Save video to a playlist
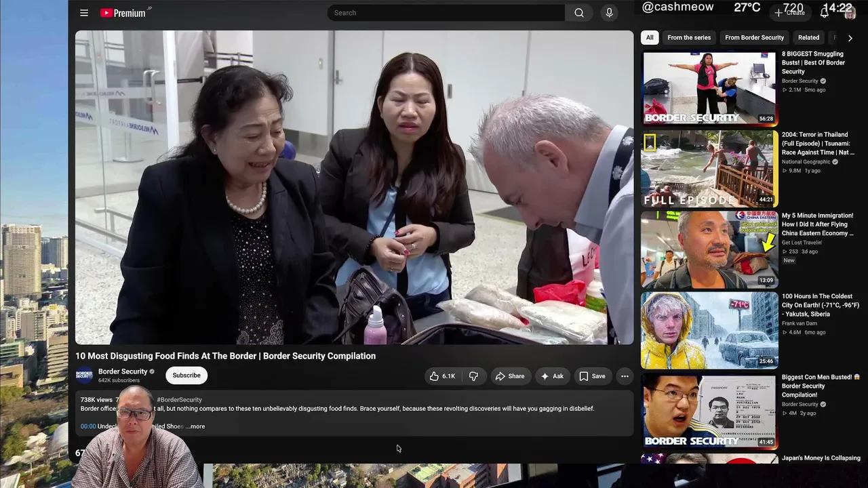This screenshot has height=488, width=868. click(592, 376)
